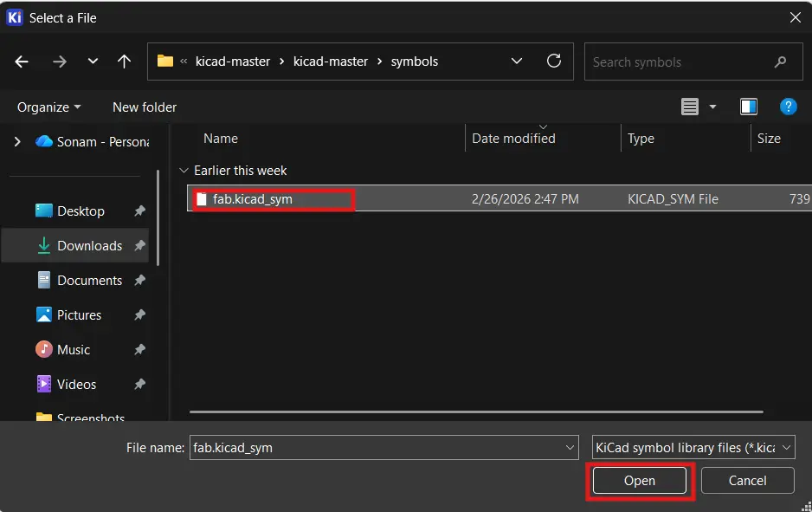Click the pin icon beside Documents
Screen dimensions: 812x512
tap(139, 281)
